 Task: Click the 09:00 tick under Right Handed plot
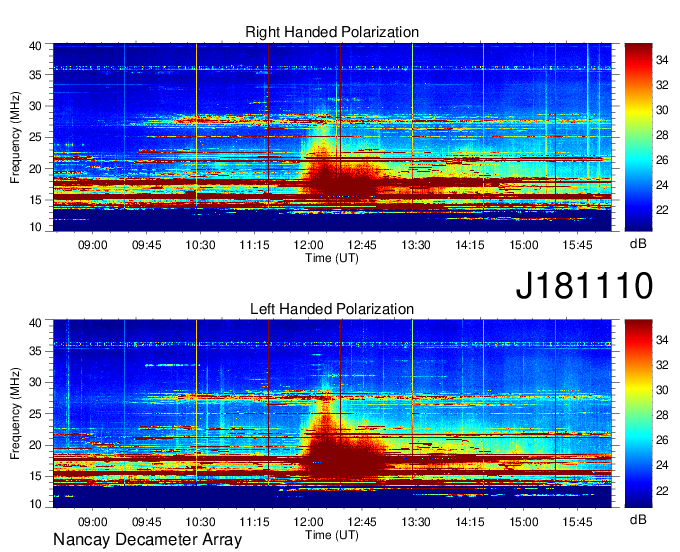pyautogui.click(x=92, y=245)
